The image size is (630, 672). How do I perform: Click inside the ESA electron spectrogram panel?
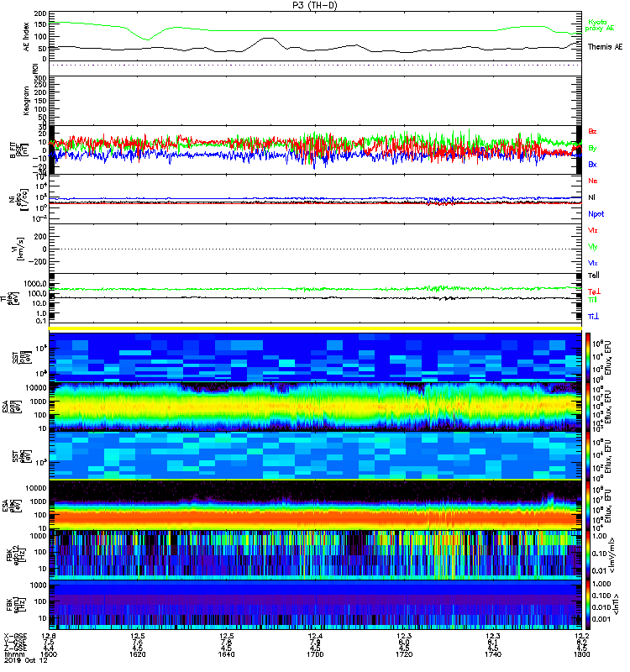[316, 506]
